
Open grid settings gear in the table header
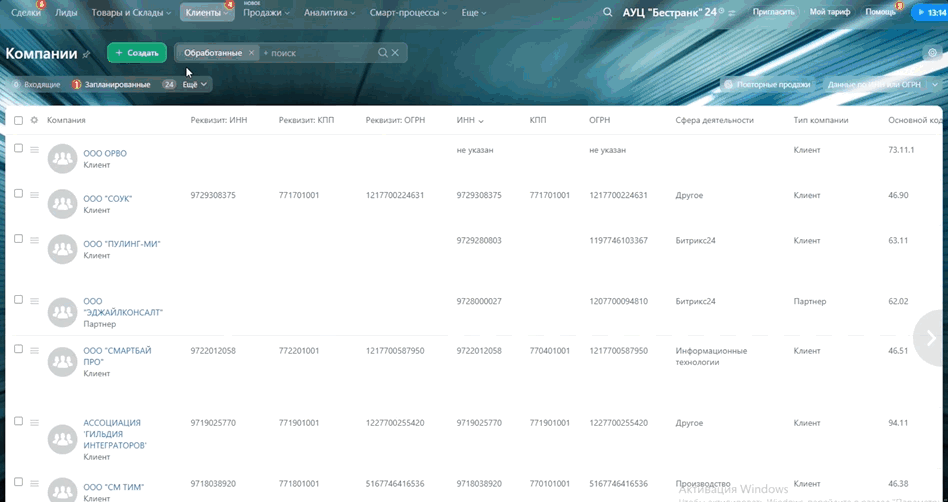point(34,120)
